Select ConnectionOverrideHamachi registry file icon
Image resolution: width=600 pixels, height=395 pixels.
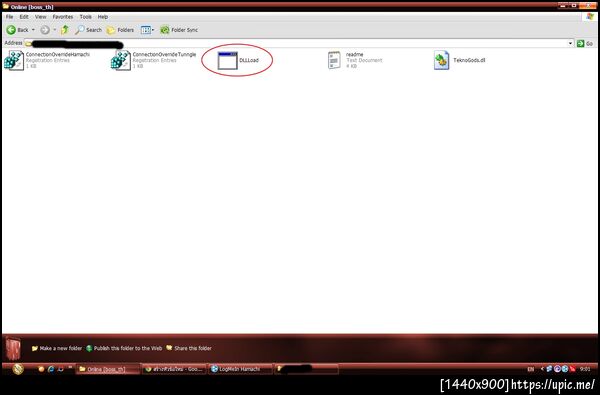point(14,60)
